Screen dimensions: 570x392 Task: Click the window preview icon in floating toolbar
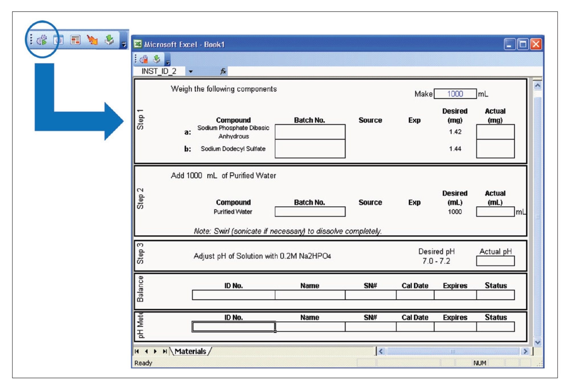58,40
